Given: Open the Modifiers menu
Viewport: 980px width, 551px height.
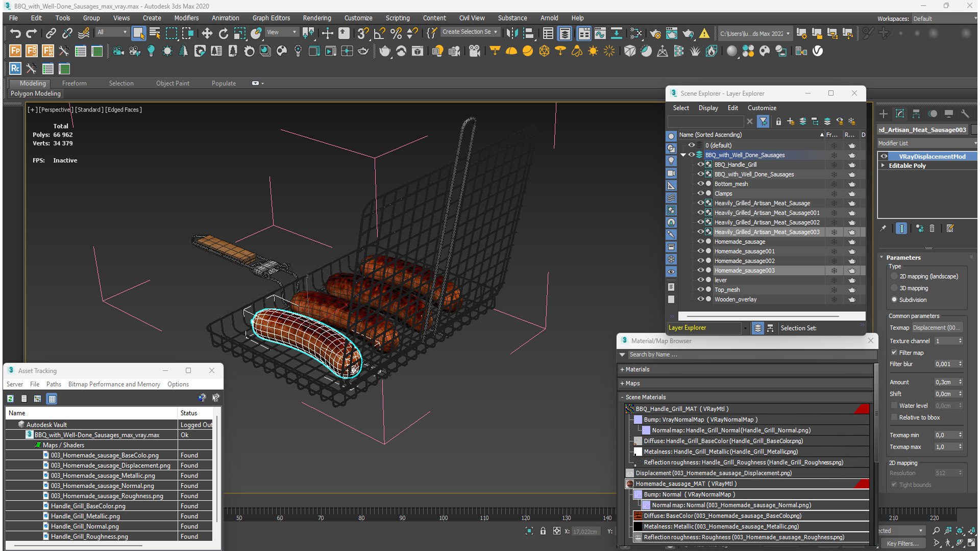Looking at the screenshot, I should click(186, 18).
